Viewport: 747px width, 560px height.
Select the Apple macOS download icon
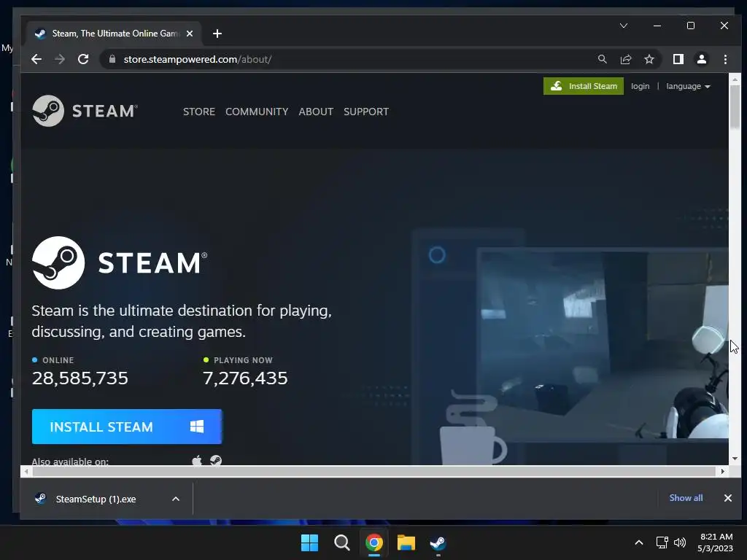(197, 461)
